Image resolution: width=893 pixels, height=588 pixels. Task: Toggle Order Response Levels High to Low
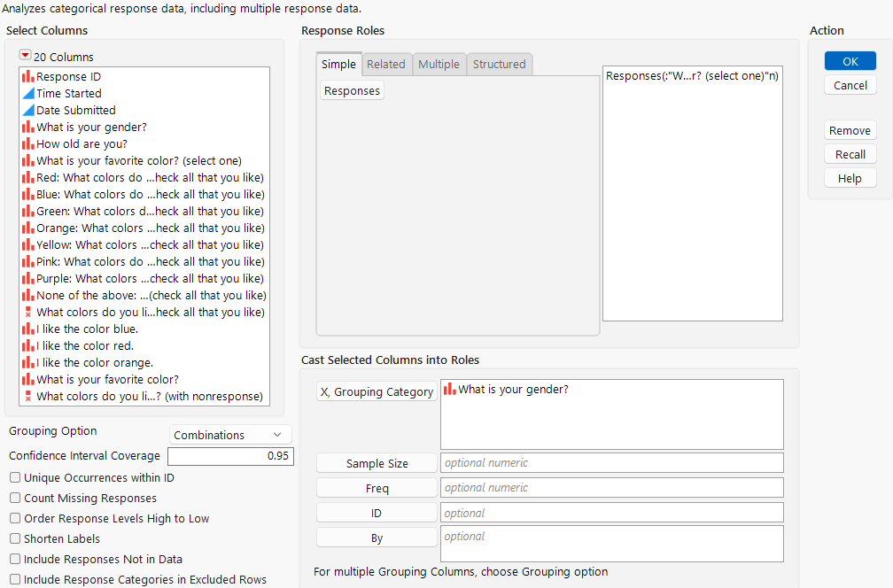[x=14, y=518]
